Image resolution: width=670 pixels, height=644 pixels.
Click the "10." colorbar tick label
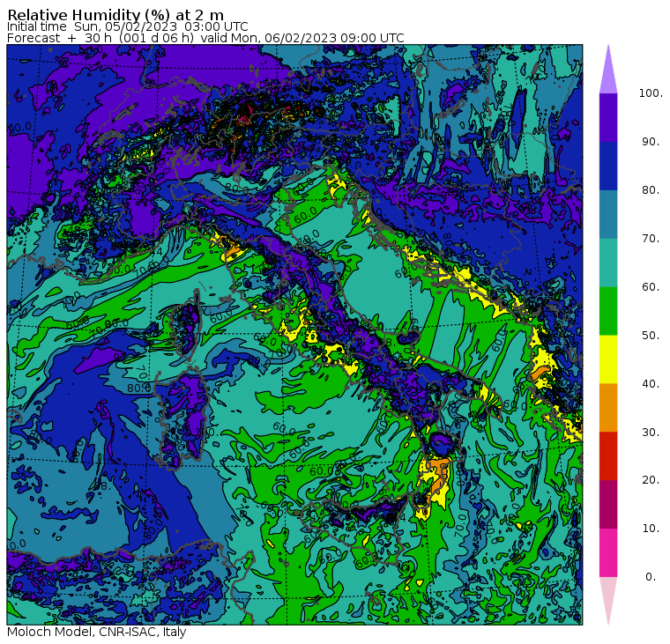(651, 529)
